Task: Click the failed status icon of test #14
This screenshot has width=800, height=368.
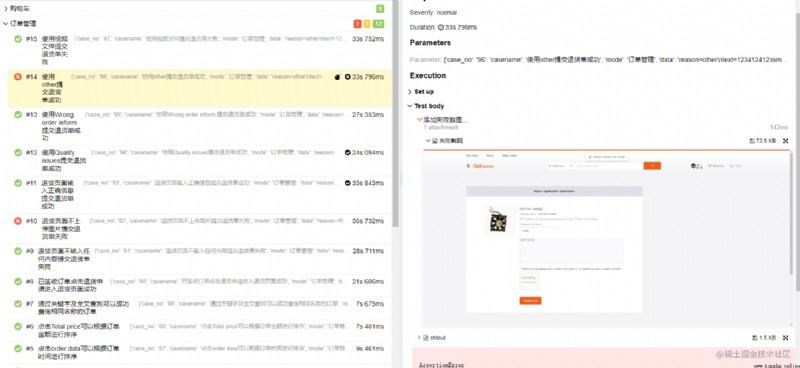Action: (18, 77)
